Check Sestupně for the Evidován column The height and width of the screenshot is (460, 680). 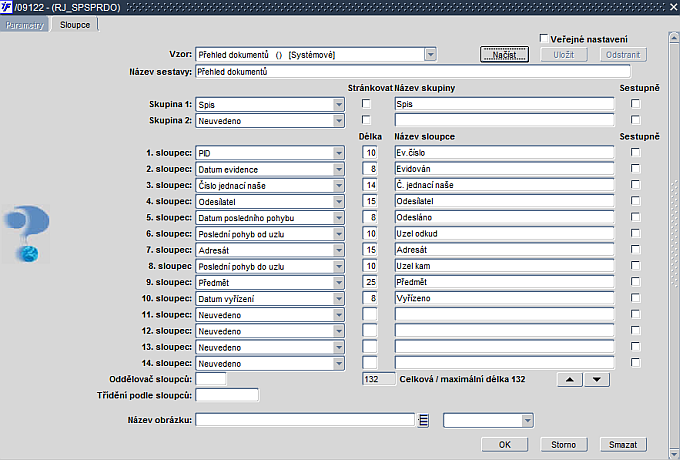(x=635, y=168)
